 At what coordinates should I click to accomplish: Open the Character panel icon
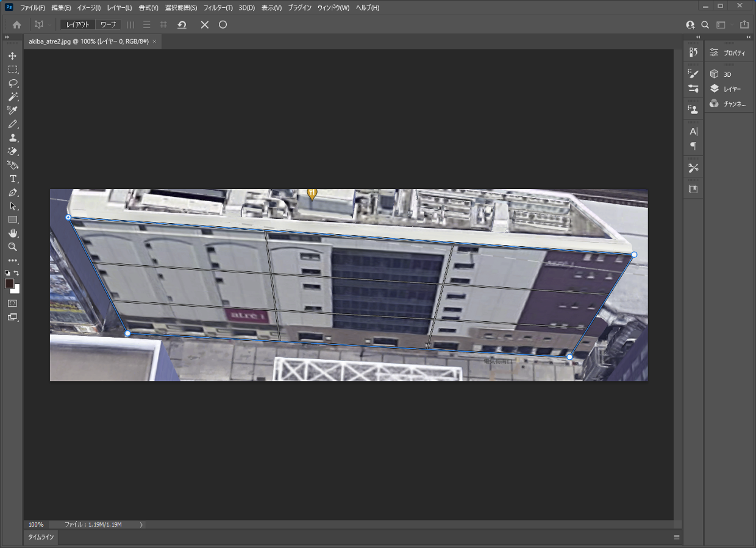pyautogui.click(x=693, y=131)
